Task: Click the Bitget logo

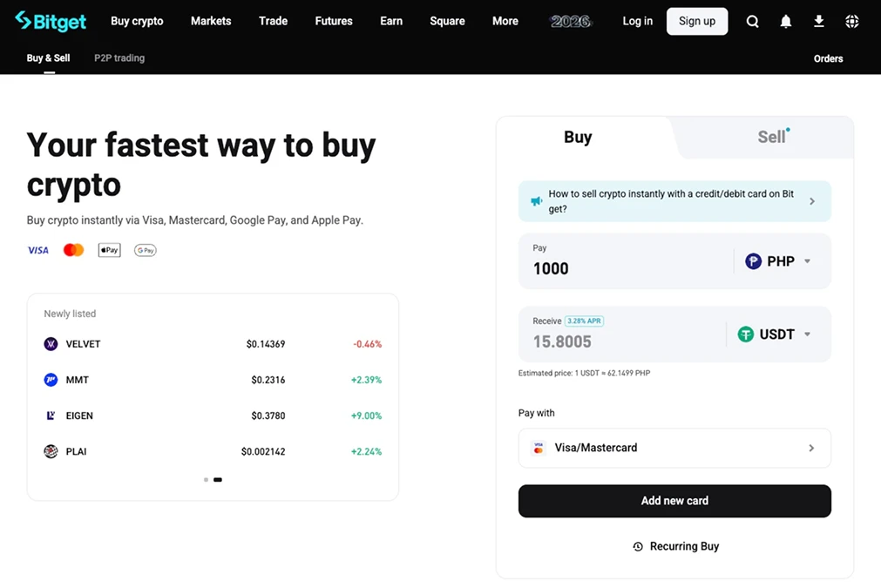Action: 51,21
